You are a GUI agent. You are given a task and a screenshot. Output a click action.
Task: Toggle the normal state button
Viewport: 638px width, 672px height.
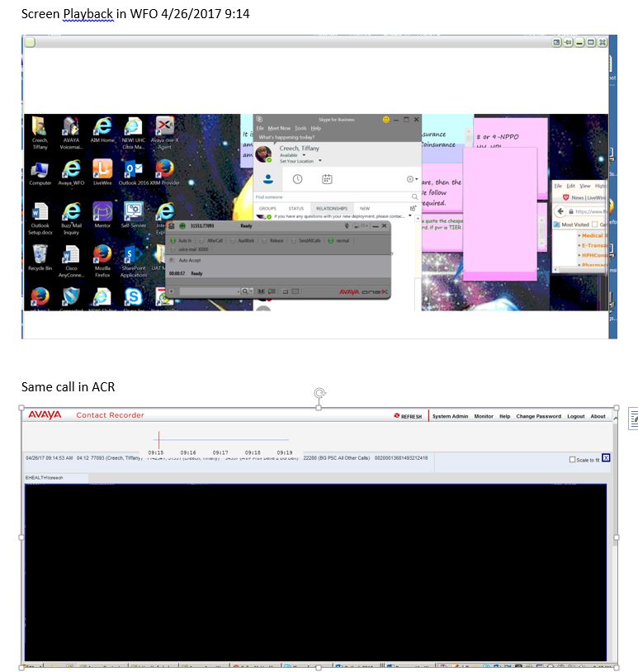pyautogui.click(x=338, y=240)
